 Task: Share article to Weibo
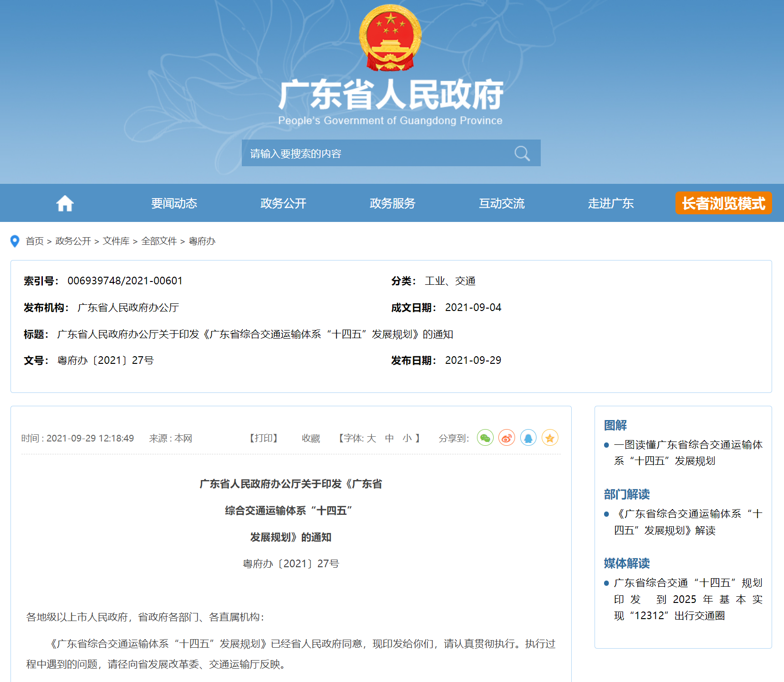(506, 438)
